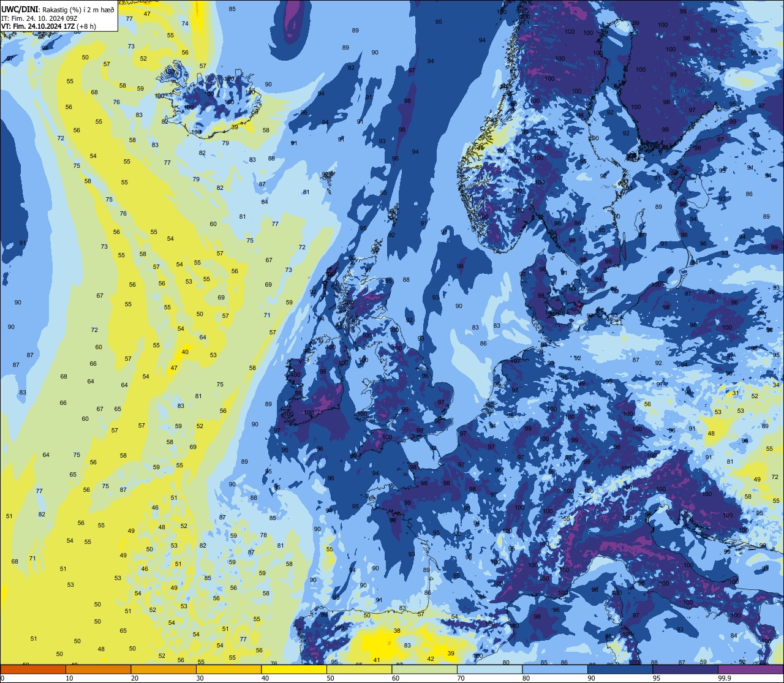
Task: Click the '90' tick label under legend bar
Action: [x=591, y=678]
